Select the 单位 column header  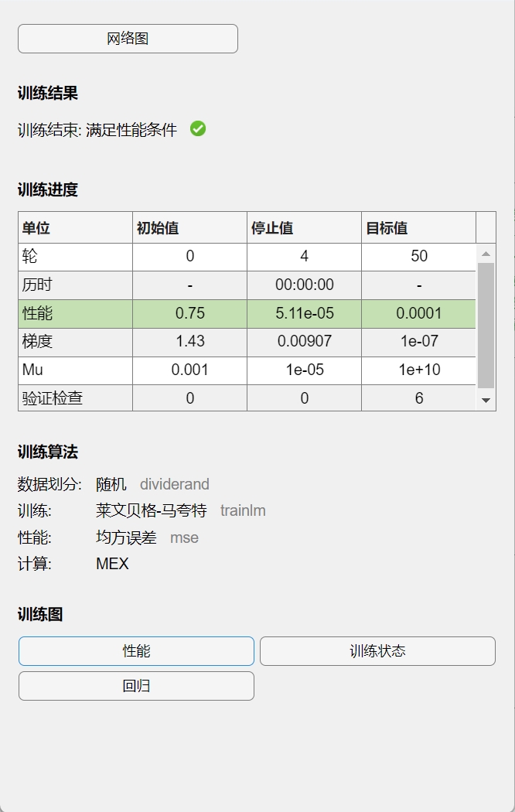coord(75,228)
